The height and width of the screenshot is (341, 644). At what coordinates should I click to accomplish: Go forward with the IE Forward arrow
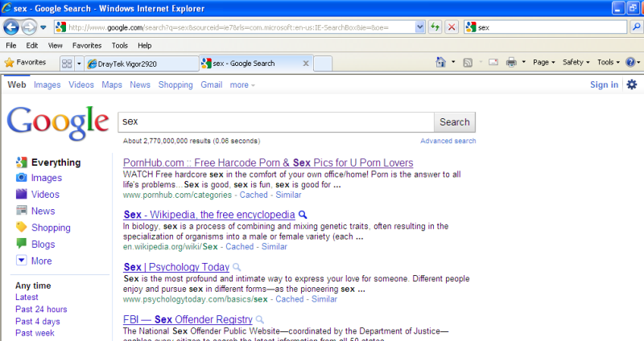point(29,27)
